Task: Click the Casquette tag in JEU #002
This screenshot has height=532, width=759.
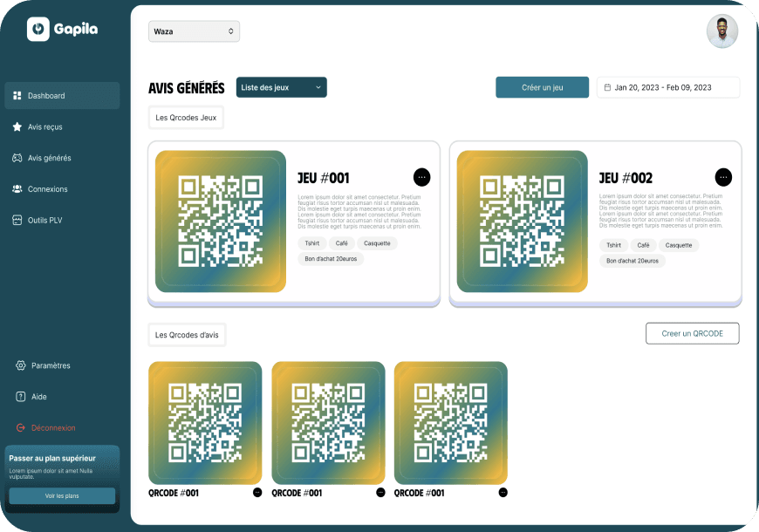Action: click(679, 245)
